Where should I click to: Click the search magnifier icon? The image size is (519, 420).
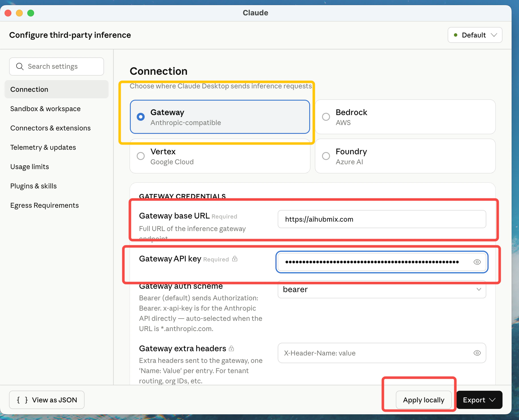click(x=20, y=66)
